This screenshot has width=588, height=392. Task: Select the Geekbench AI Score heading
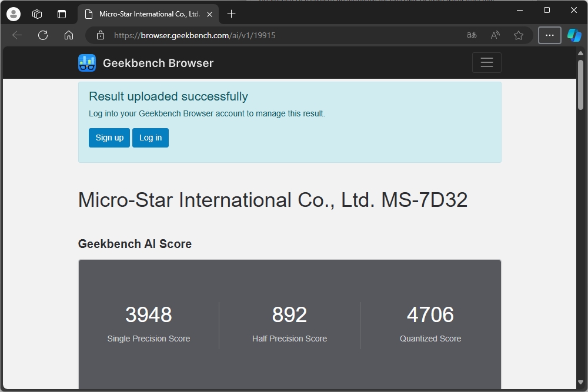(135, 244)
